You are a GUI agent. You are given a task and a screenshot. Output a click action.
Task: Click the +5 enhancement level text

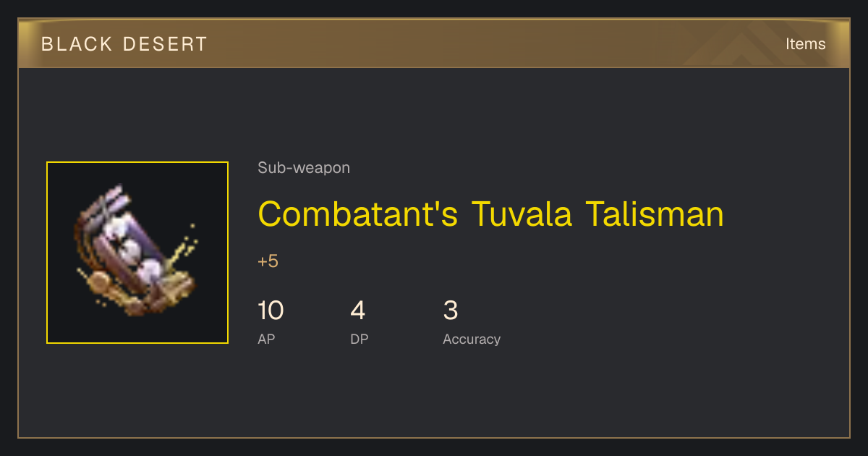(268, 261)
